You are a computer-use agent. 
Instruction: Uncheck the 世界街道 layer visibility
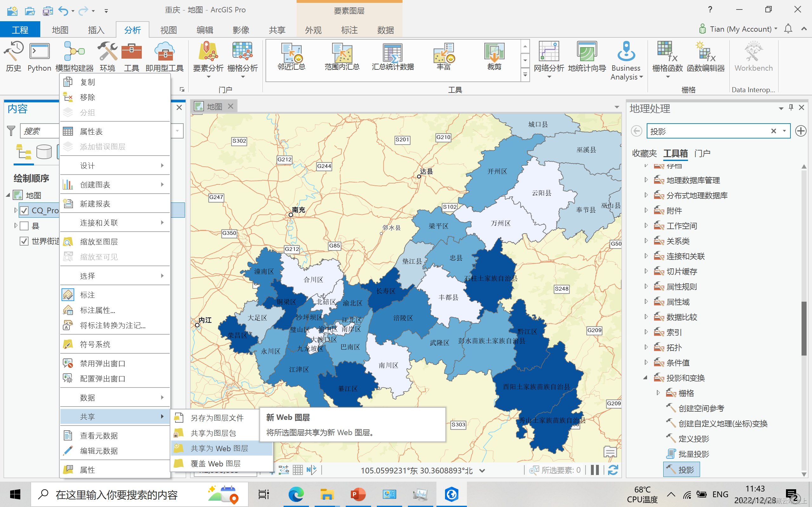(24, 241)
